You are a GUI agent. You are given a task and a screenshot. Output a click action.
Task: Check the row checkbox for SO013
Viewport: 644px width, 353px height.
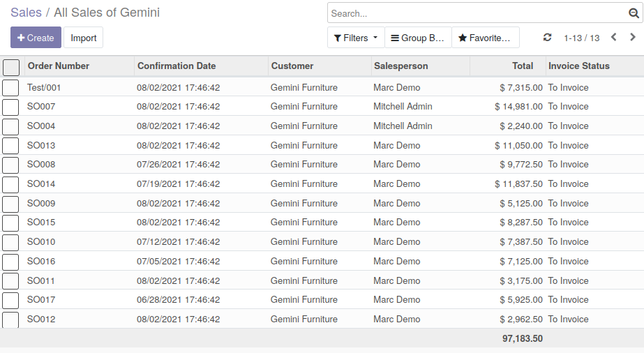click(10, 146)
